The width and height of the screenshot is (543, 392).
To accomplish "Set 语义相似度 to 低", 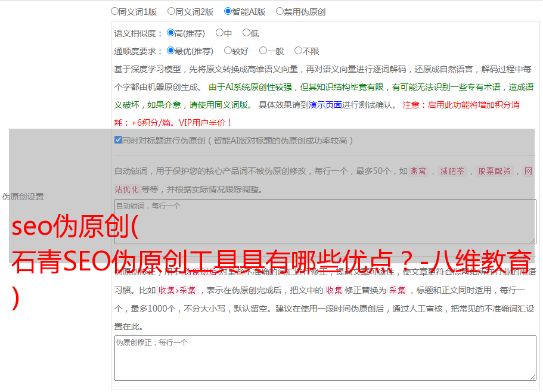I will (x=246, y=33).
